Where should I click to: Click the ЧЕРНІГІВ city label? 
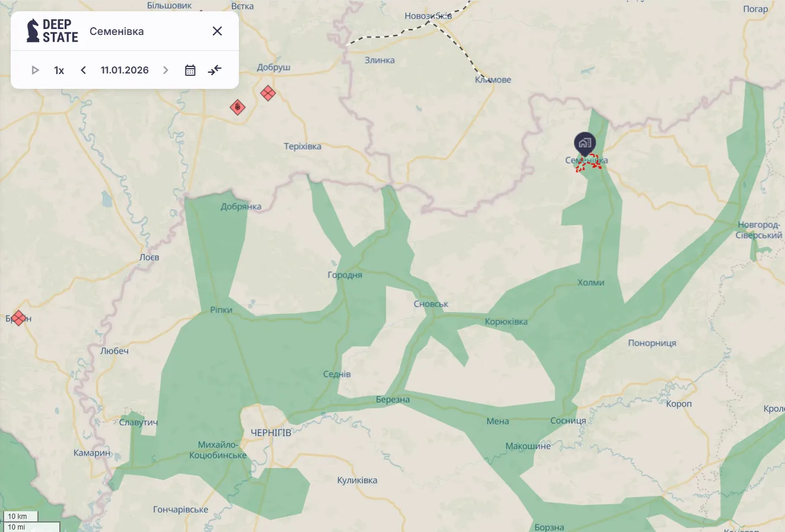[271, 433]
